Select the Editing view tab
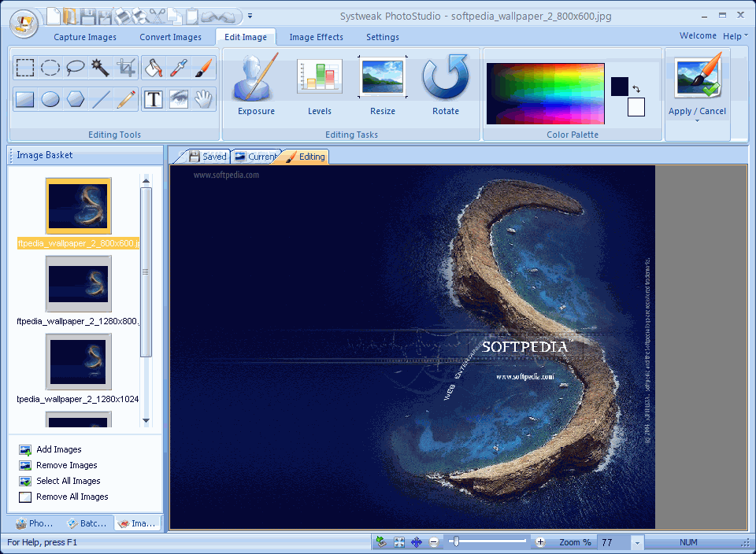The height and width of the screenshot is (554, 756). pos(306,157)
